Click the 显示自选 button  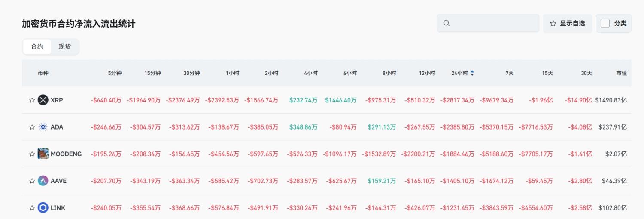pyautogui.click(x=568, y=23)
